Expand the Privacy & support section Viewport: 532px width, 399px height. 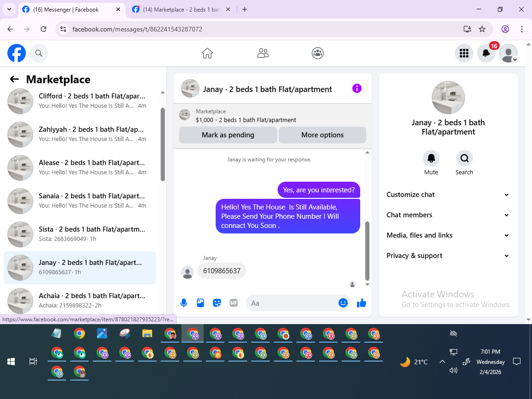pyautogui.click(x=448, y=256)
